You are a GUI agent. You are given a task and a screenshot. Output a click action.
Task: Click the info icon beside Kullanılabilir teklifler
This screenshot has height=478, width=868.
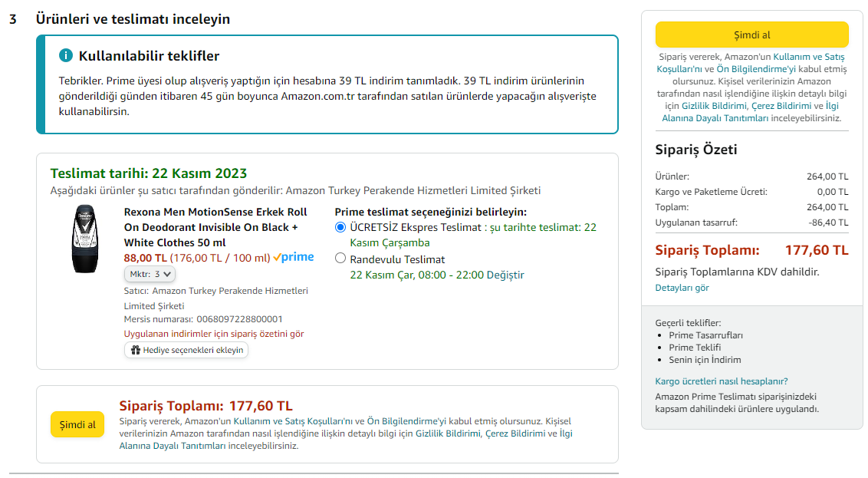tap(67, 56)
